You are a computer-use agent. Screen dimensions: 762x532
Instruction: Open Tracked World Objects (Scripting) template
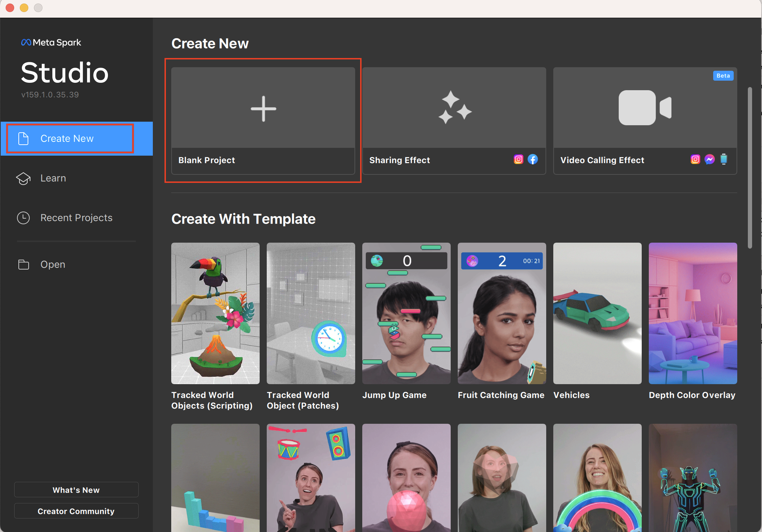(x=215, y=313)
